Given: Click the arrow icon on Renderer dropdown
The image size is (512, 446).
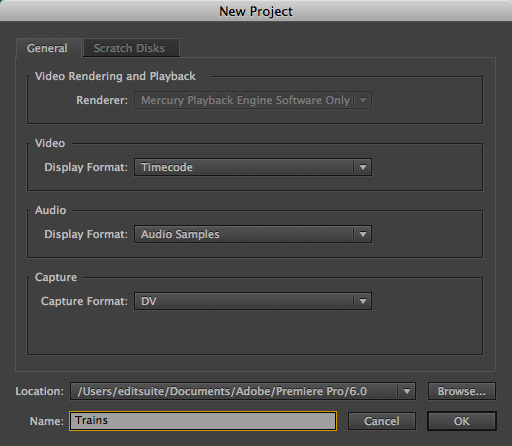Looking at the screenshot, I should click(363, 100).
